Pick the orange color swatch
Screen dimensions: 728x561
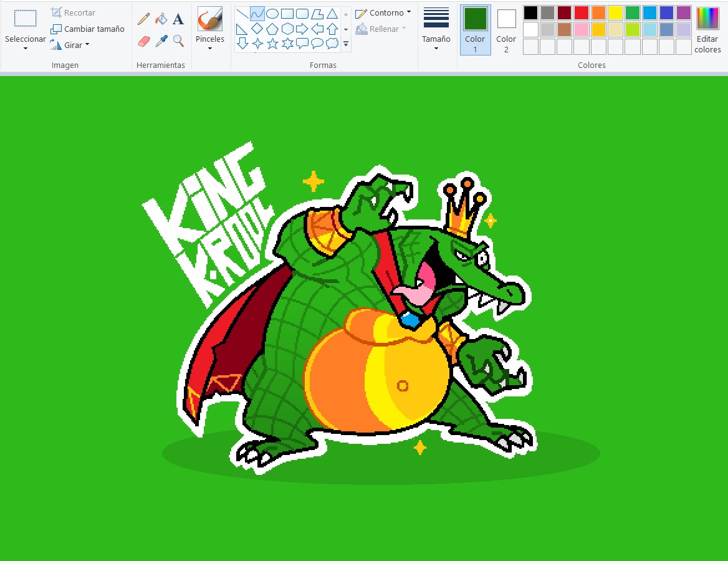(x=598, y=12)
